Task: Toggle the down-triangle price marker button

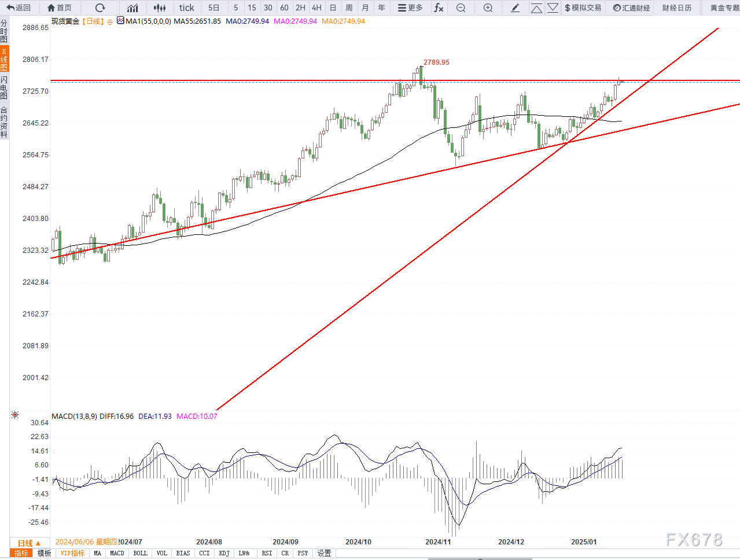Action: click(x=553, y=8)
